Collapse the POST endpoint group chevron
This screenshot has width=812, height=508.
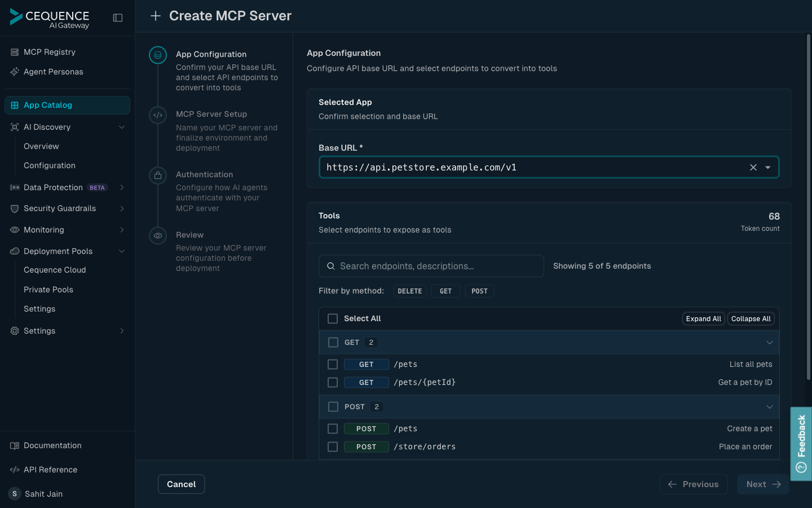(770, 407)
